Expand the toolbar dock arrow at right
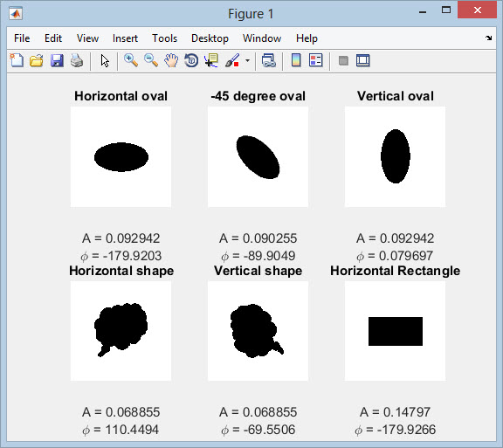Screen dimensions: 503x448 [488, 38]
